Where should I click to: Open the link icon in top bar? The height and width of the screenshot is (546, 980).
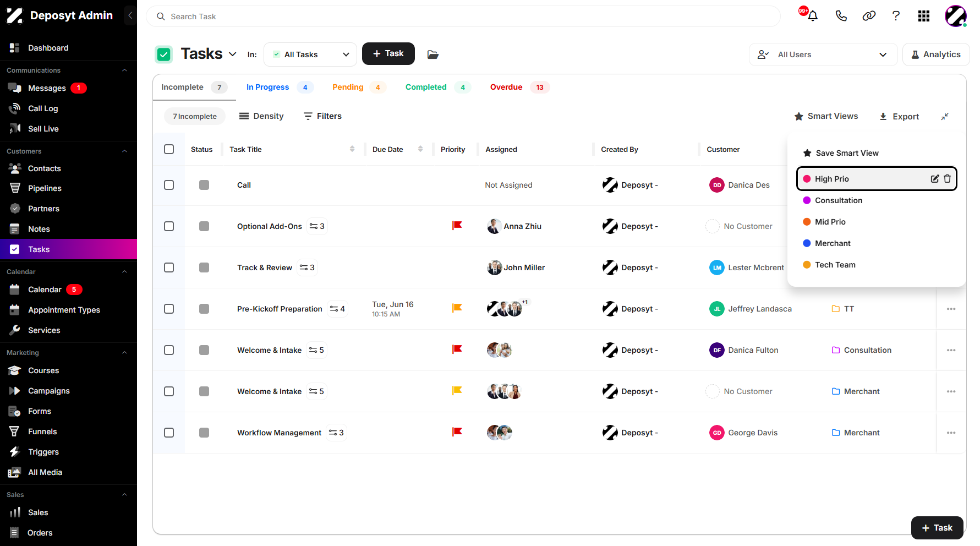click(869, 16)
